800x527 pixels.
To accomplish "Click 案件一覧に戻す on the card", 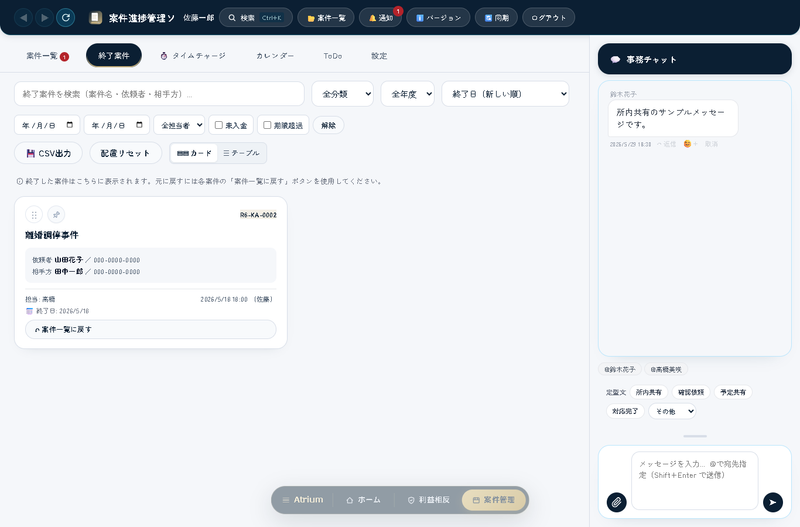I will (151, 330).
